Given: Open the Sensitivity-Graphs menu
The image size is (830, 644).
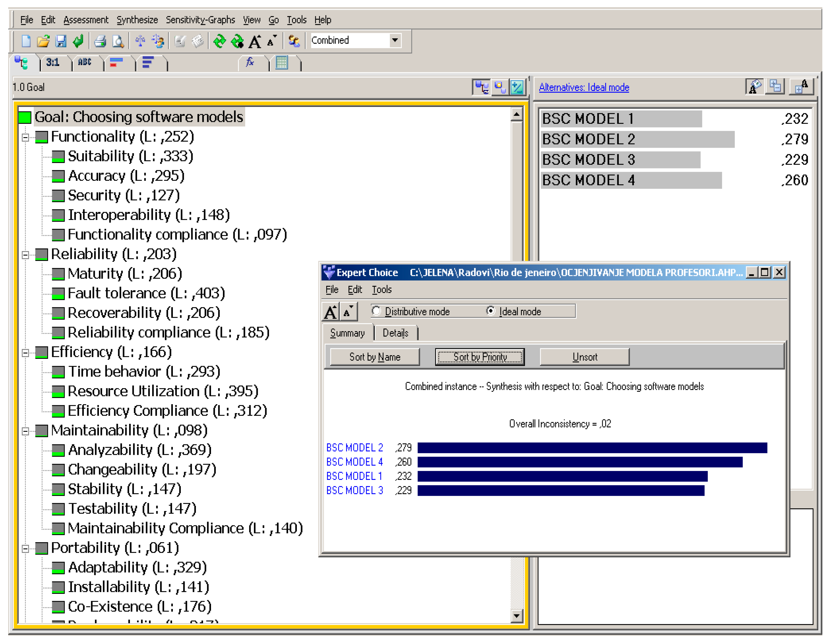Looking at the screenshot, I should [x=200, y=20].
